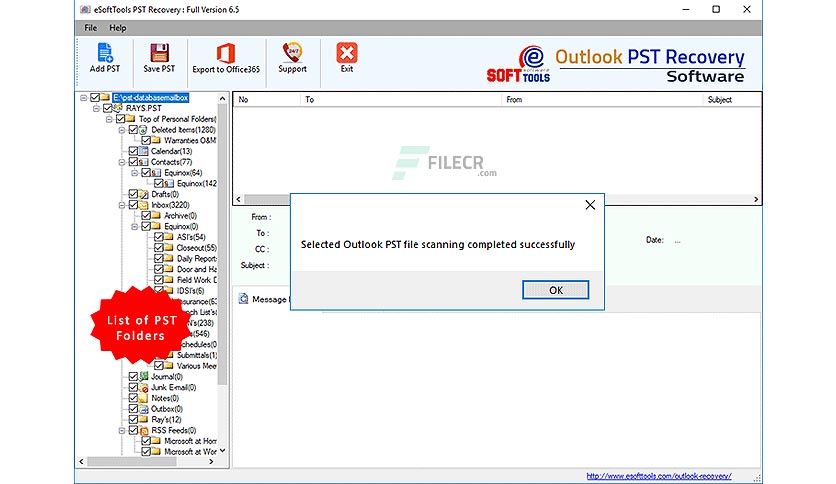This screenshot has width=836, height=484.
Task: Click the Equinox(64) contacts icon
Action: point(156,173)
